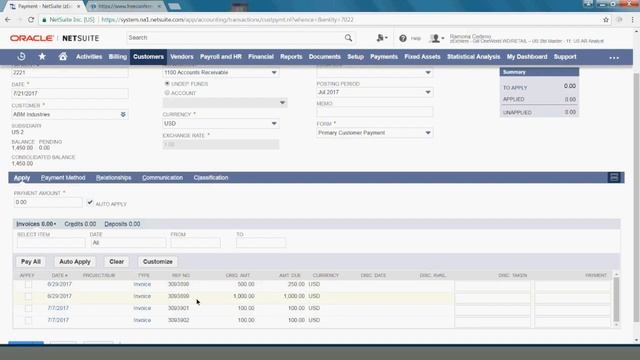The height and width of the screenshot is (360, 640).
Task: Click the browser back arrow
Action: point(8,20)
